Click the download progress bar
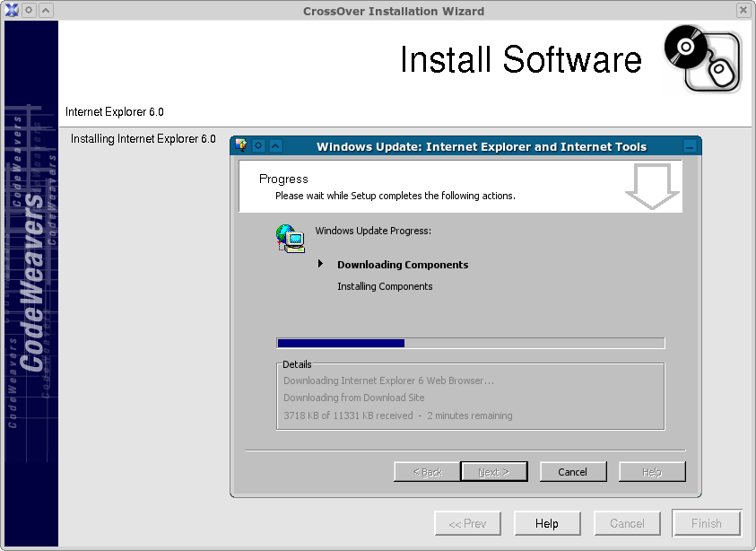 click(x=471, y=343)
